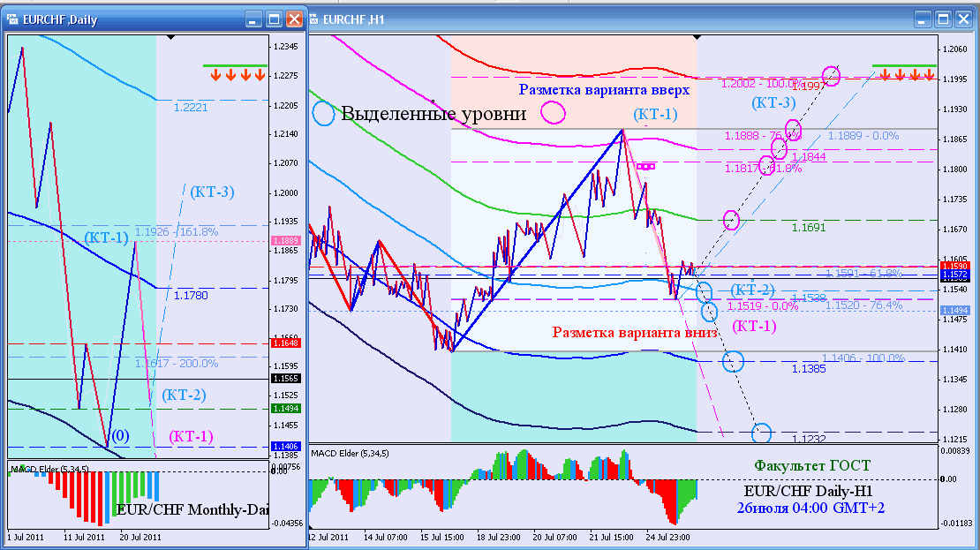Click red arrows marker in Daily chart
This screenshot has height=550, width=980.
tap(237, 76)
